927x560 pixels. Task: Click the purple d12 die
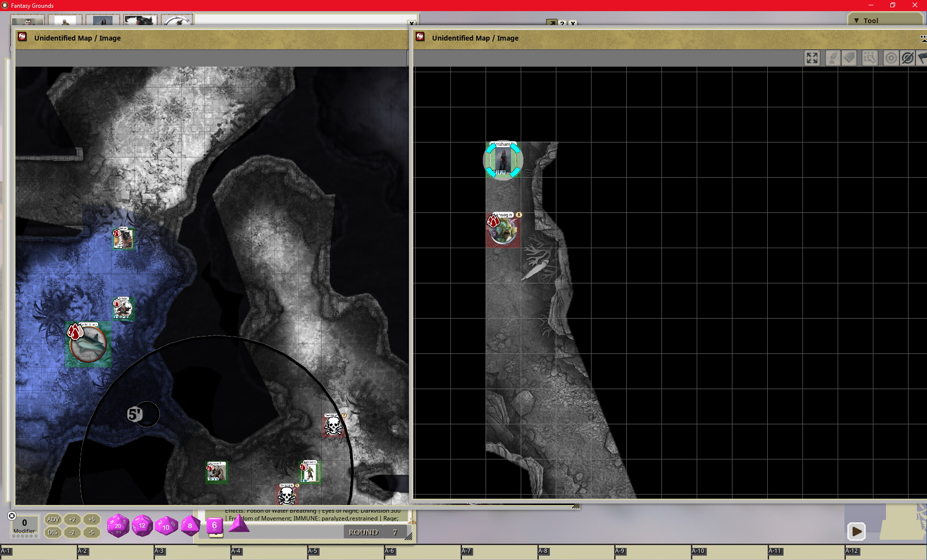142,526
